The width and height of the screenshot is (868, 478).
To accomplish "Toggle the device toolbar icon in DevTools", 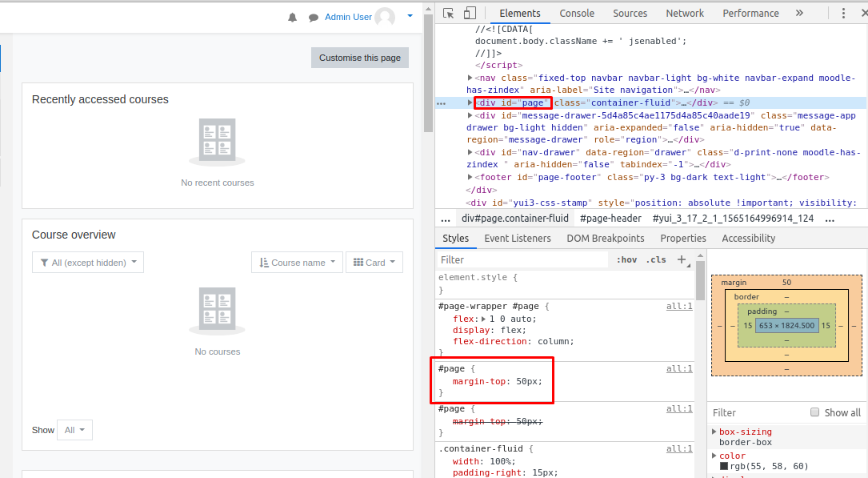I will click(470, 14).
